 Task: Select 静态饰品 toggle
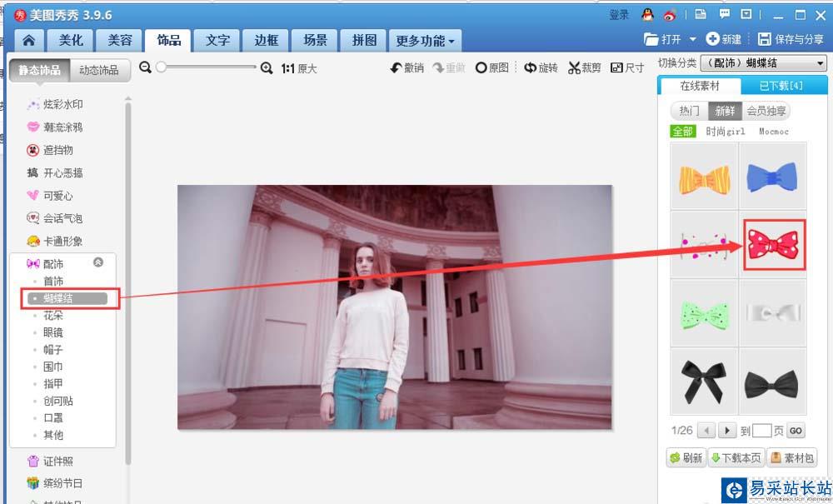pyautogui.click(x=39, y=70)
